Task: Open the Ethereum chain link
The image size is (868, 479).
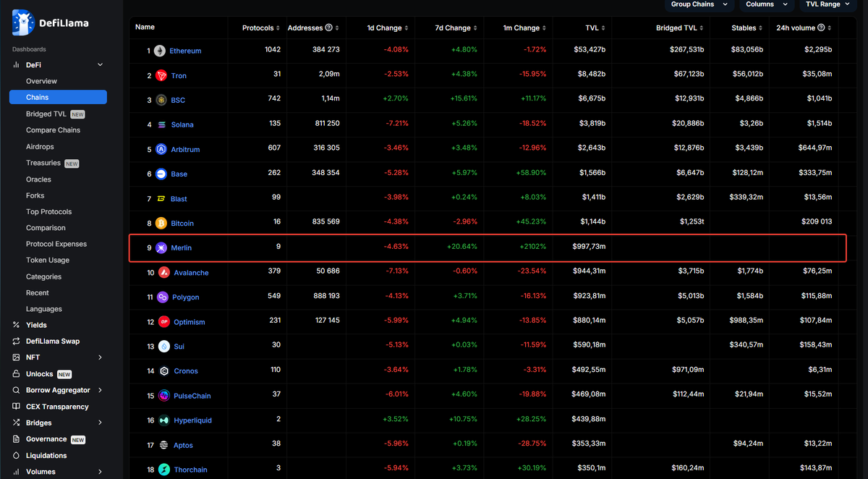Action: (x=185, y=51)
